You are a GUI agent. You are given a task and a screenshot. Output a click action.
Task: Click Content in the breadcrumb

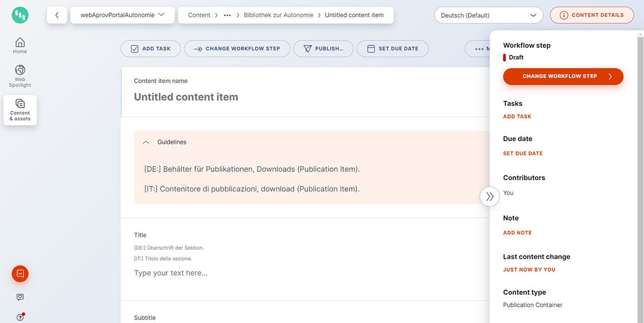pos(199,15)
